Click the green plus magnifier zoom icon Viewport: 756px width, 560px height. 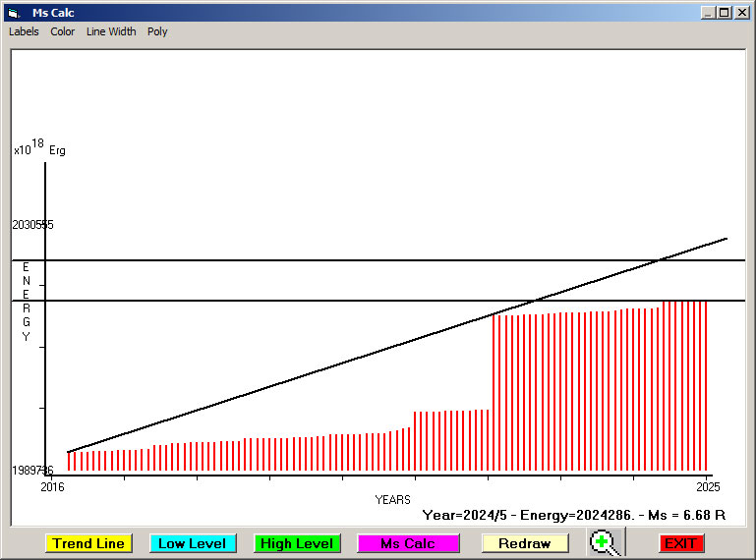coord(606,542)
